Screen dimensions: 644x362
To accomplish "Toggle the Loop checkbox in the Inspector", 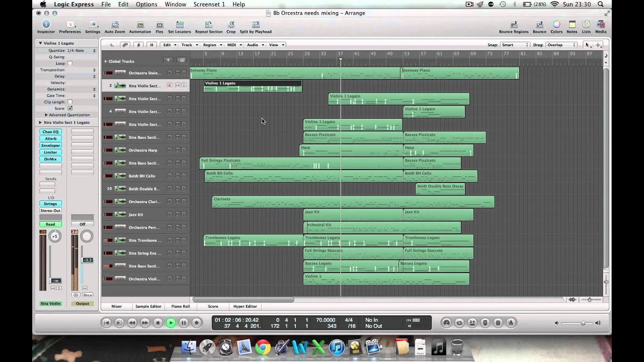I will [70, 63].
